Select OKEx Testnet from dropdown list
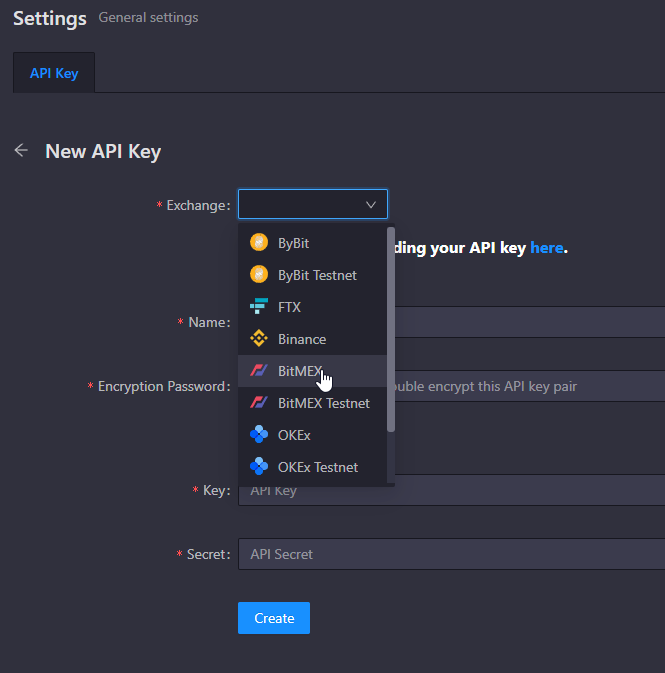This screenshot has width=665, height=673. coord(313,467)
